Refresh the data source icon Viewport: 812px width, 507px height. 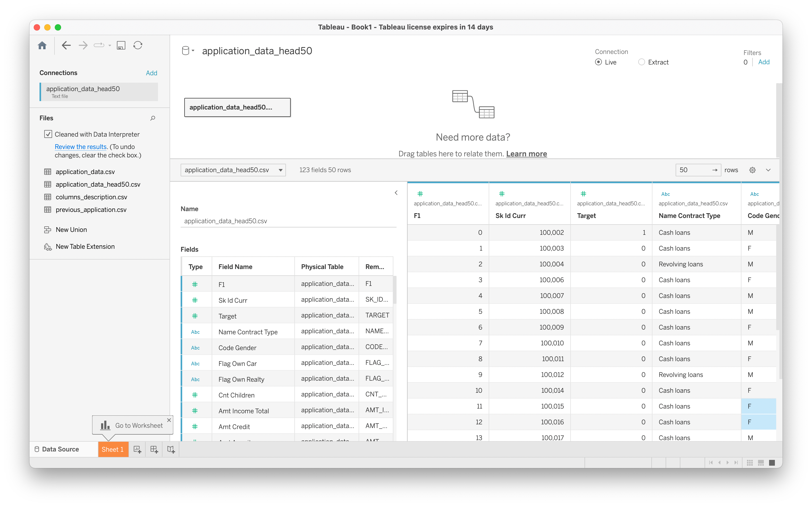(x=138, y=45)
